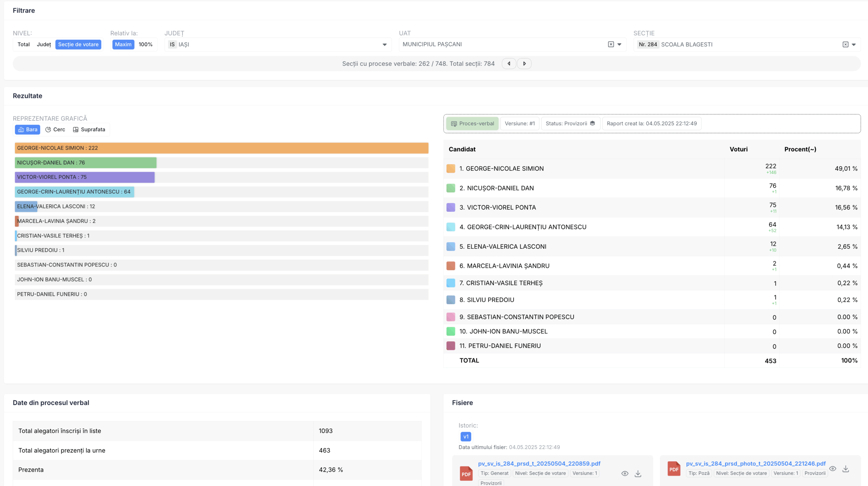Clear the Secție selection

[845, 44]
